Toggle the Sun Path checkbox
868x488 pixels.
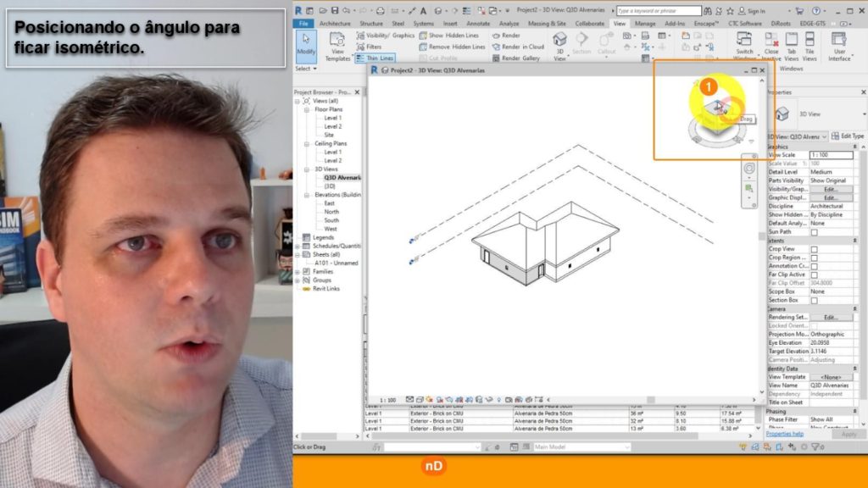[815, 231]
